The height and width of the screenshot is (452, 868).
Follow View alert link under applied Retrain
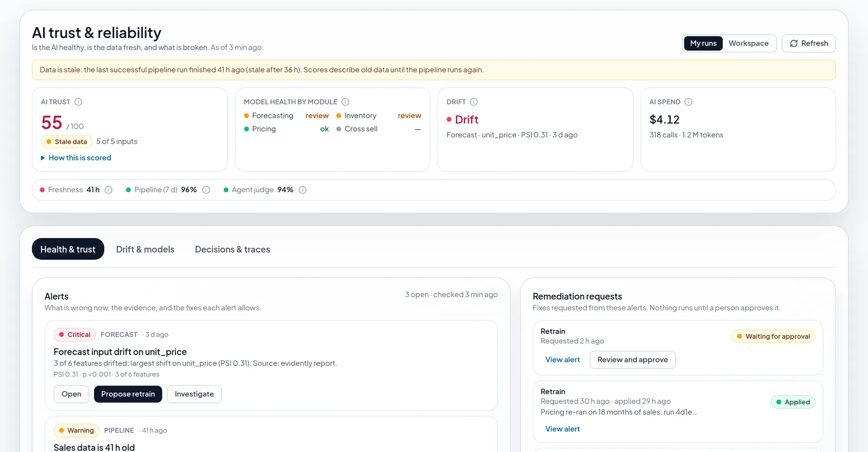click(x=562, y=429)
